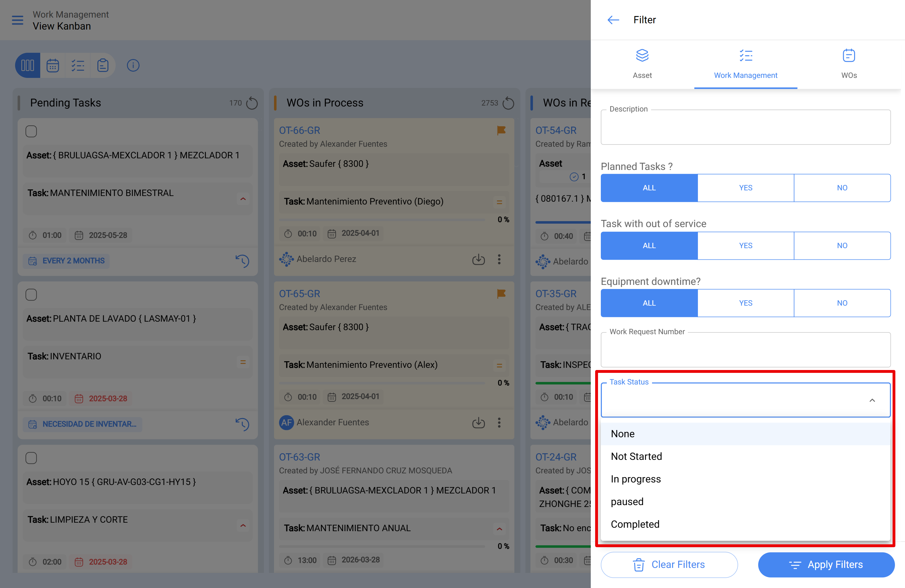Select NO for Planned Tasks
The width and height of the screenshot is (905, 588).
pos(842,188)
